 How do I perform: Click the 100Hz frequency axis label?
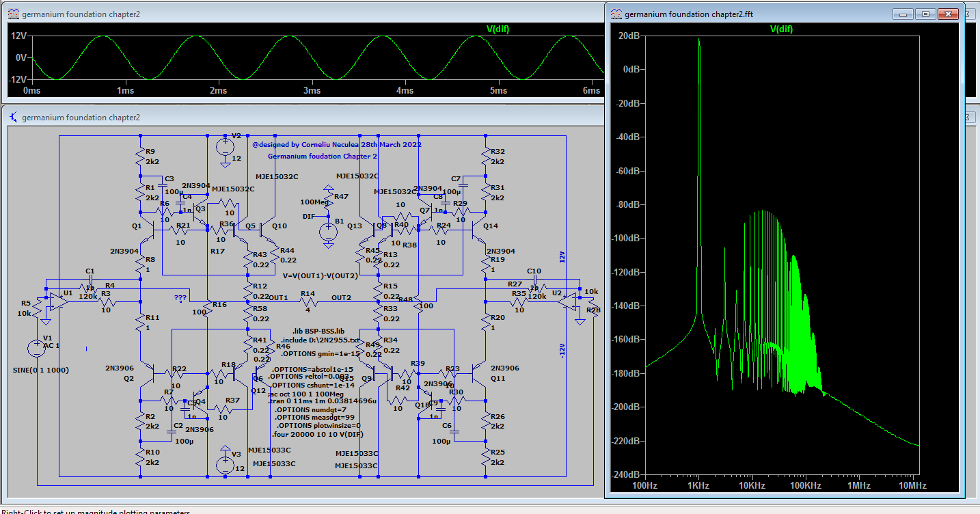pyautogui.click(x=644, y=485)
